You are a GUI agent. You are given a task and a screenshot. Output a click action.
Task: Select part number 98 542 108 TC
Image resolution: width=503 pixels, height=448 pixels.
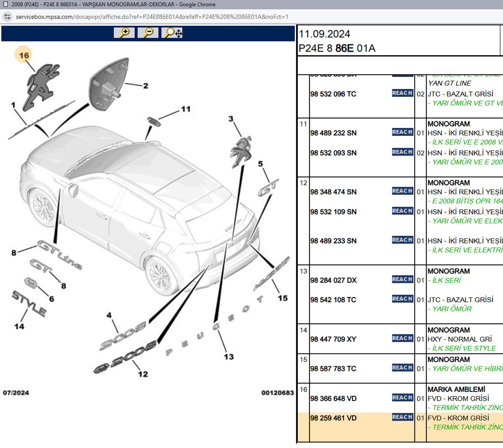333,300
